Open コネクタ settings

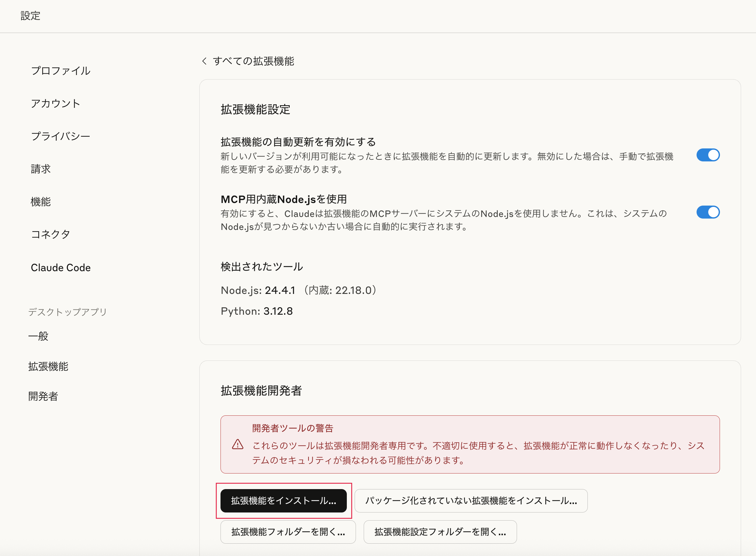pyautogui.click(x=50, y=234)
